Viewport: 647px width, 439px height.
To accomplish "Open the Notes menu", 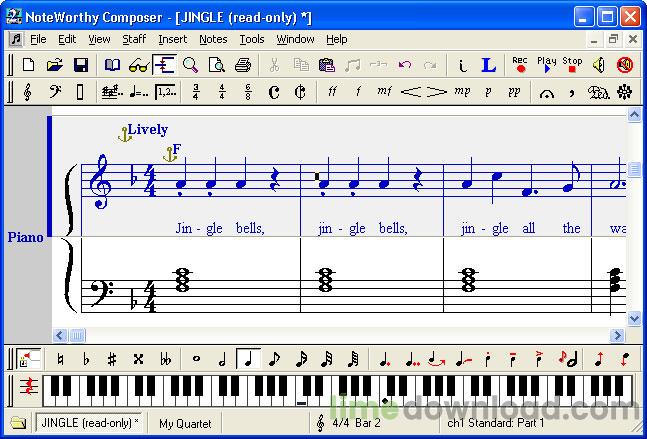I will coord(213,39).
